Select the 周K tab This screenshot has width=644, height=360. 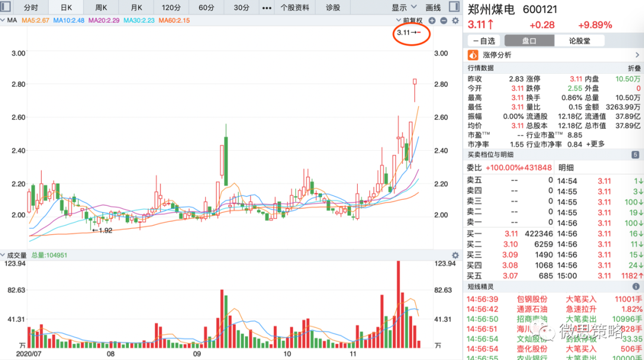[x=101, y=8]
